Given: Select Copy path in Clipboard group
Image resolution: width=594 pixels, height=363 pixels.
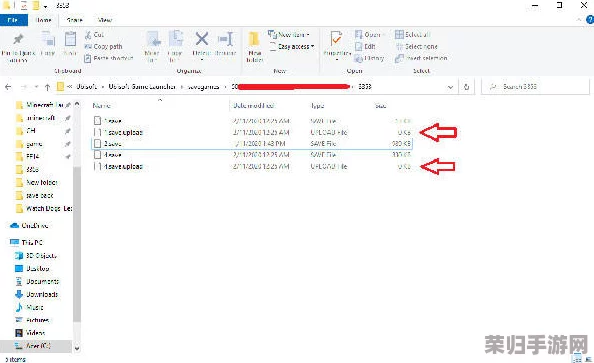Looking at the screenshot, I should tap(103, 46).
